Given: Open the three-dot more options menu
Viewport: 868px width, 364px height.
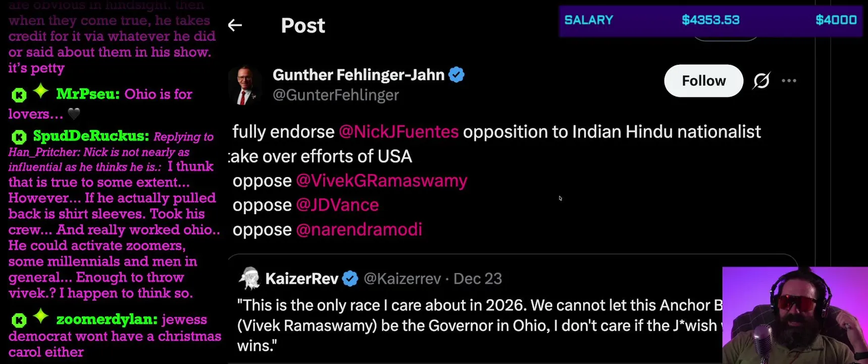Looking at the screenshot, I should 789,81.
